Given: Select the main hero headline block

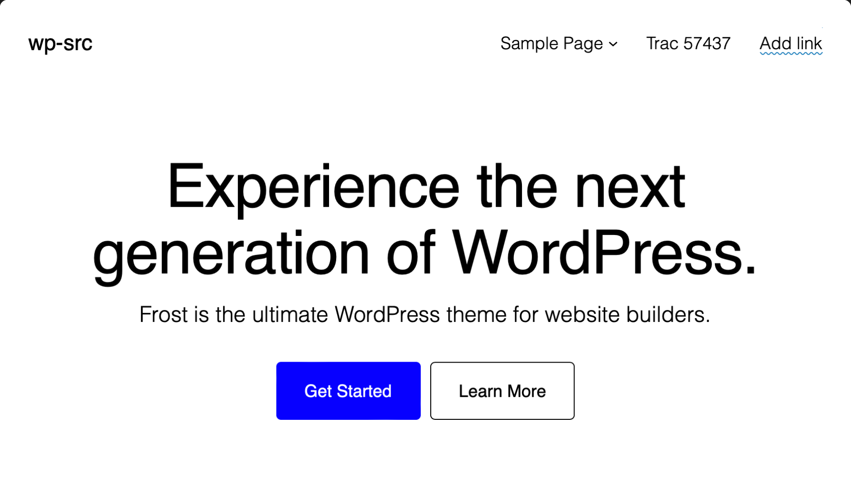Looking at the screenshot, I should (x=425, y=220).
